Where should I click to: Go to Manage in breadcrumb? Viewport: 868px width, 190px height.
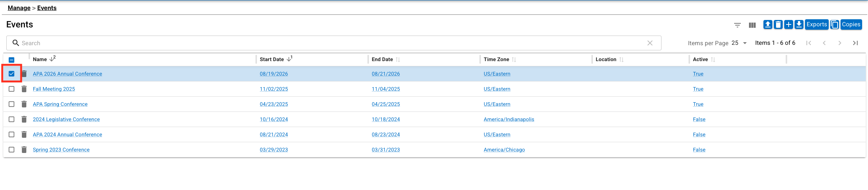point(19,8)
